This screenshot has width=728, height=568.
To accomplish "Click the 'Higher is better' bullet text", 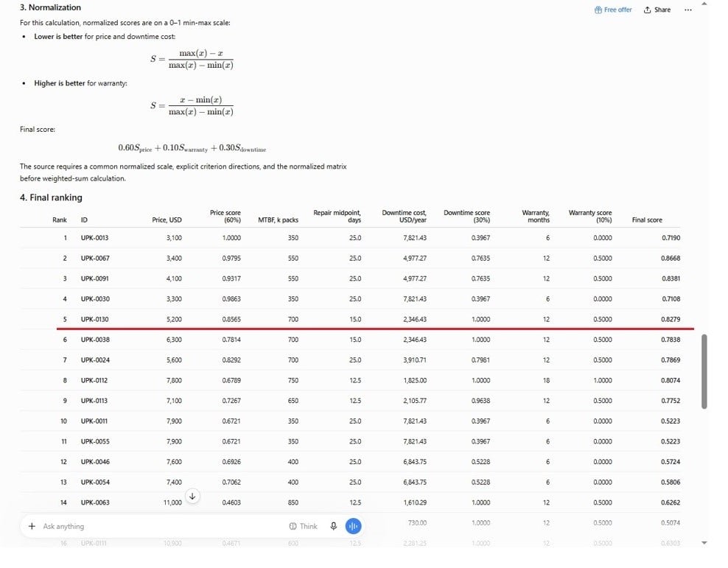I will coord(80,83).
